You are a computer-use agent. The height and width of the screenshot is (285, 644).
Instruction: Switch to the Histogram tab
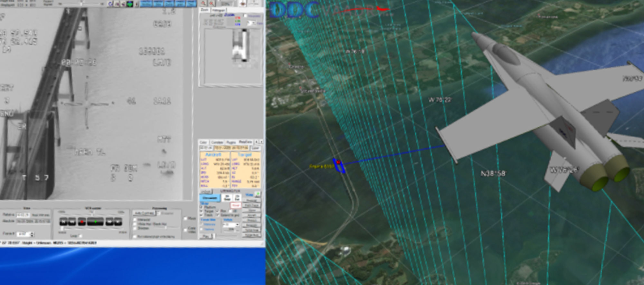coord(218,10)
